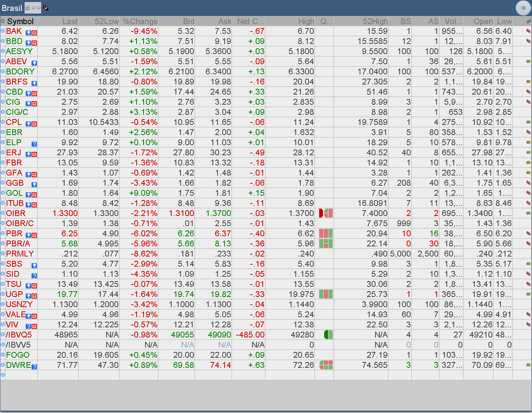Click DWRE's 74.14 ask price
Viewport: 532px width, 413px height.
pos(221,365)
